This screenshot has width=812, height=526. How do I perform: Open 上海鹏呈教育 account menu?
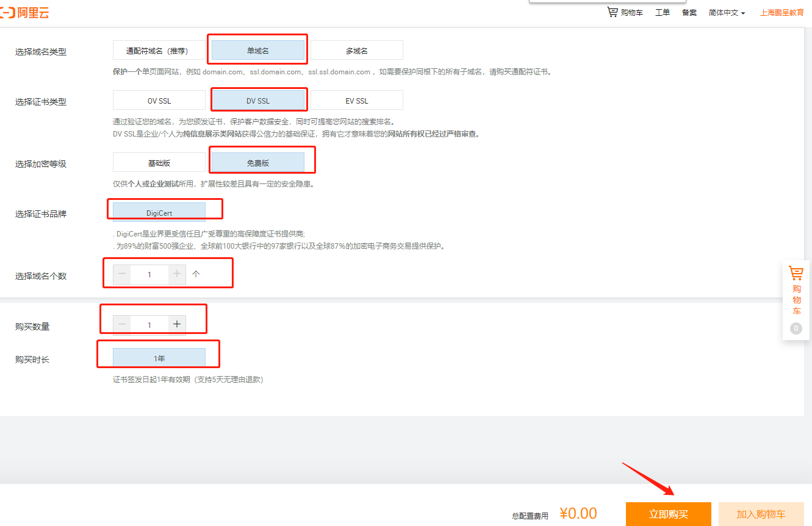[x=782, y=13]
